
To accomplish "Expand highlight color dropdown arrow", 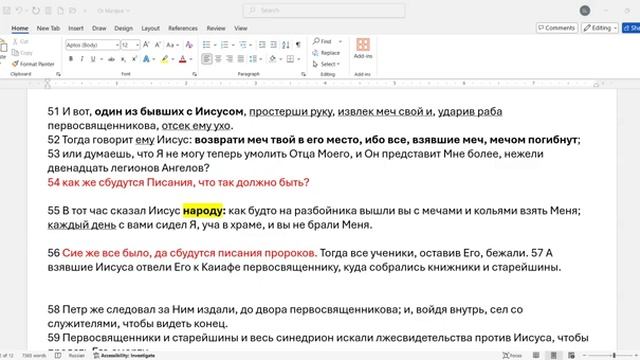I will (173, 59).
